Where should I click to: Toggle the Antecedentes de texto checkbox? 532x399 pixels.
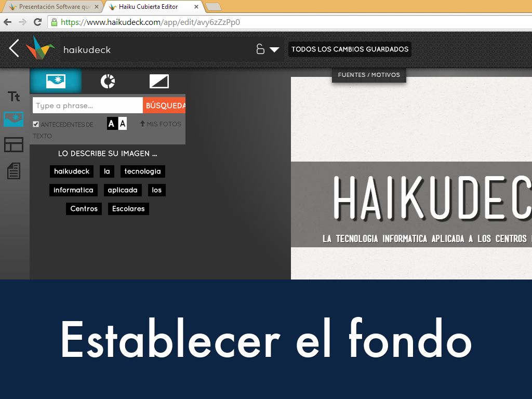[36, 124]
